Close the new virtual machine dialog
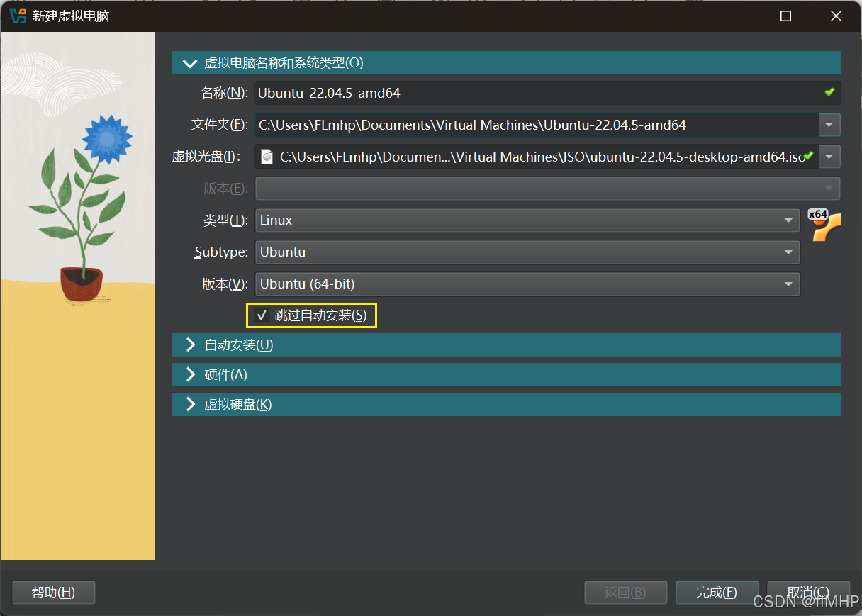 835,16
